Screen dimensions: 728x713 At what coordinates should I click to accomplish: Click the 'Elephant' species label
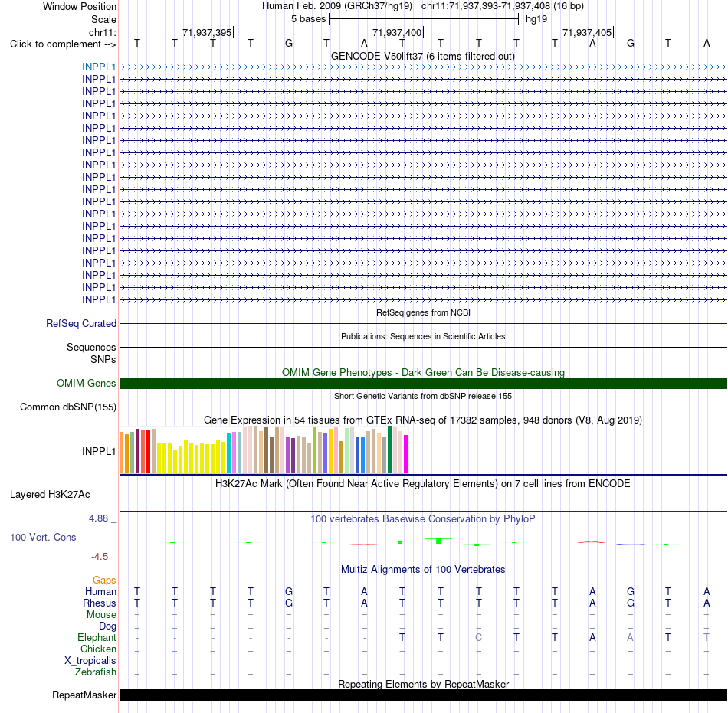pyautogui.click(x=97, y=637)
